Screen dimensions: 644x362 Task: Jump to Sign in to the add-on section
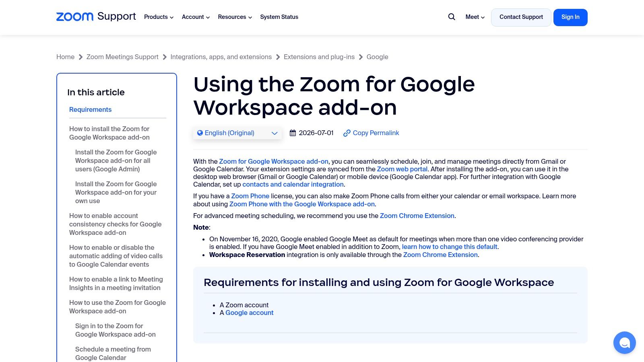(x=116, y=330)
